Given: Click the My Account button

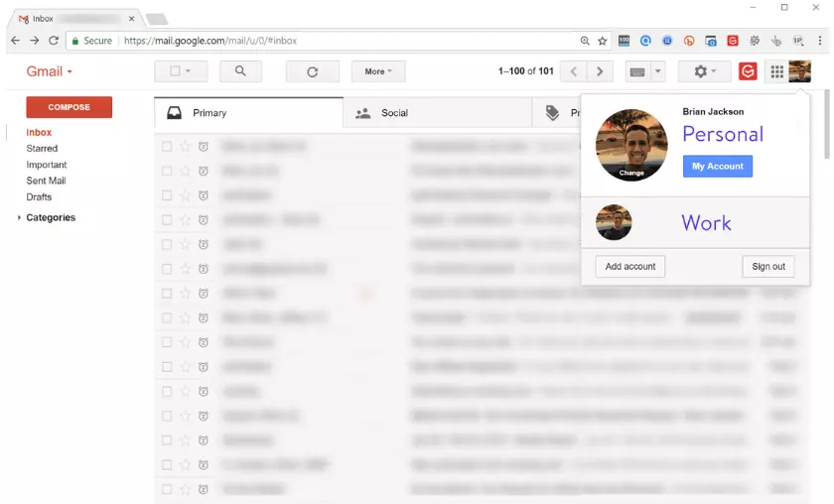Looking at the screenshot, I should pyautogui.click(x=718, y=167).
